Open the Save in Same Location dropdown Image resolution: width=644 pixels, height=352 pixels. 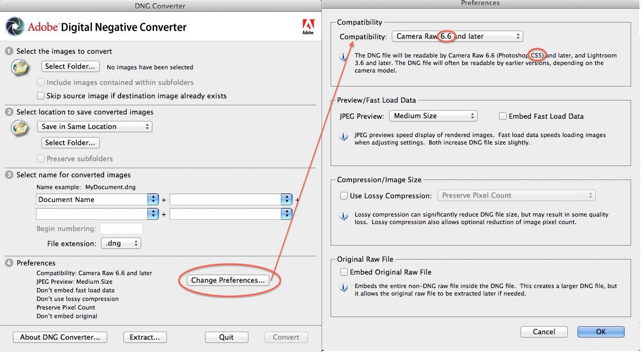(94, 127)
